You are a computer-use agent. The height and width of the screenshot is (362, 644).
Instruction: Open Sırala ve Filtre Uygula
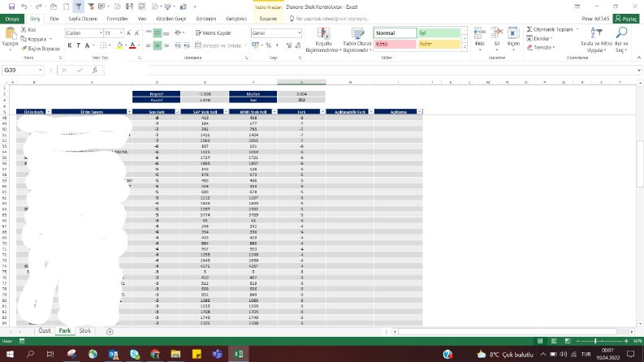point(596,40)
